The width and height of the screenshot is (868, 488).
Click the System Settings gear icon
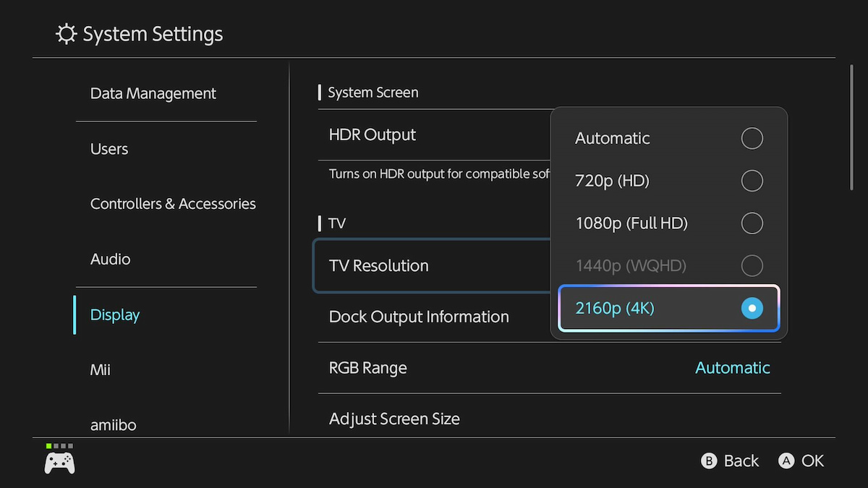(x=66, y=34)
